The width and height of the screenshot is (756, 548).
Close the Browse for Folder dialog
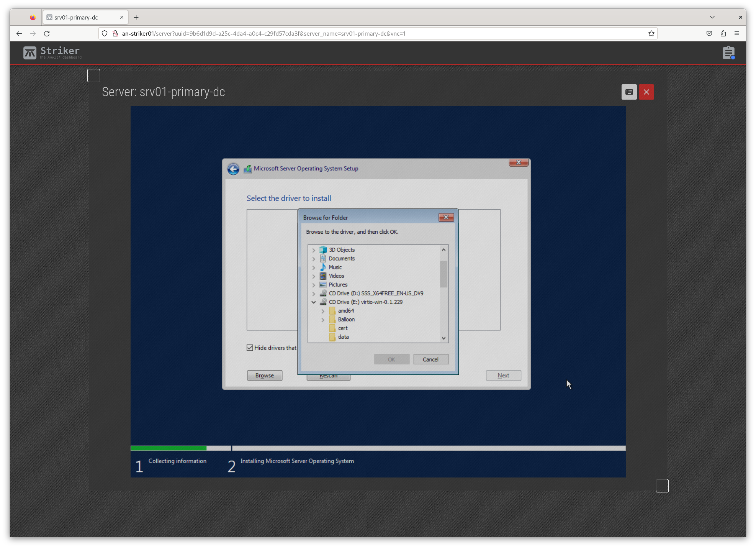pyautogui.click(x=446, y=217)
